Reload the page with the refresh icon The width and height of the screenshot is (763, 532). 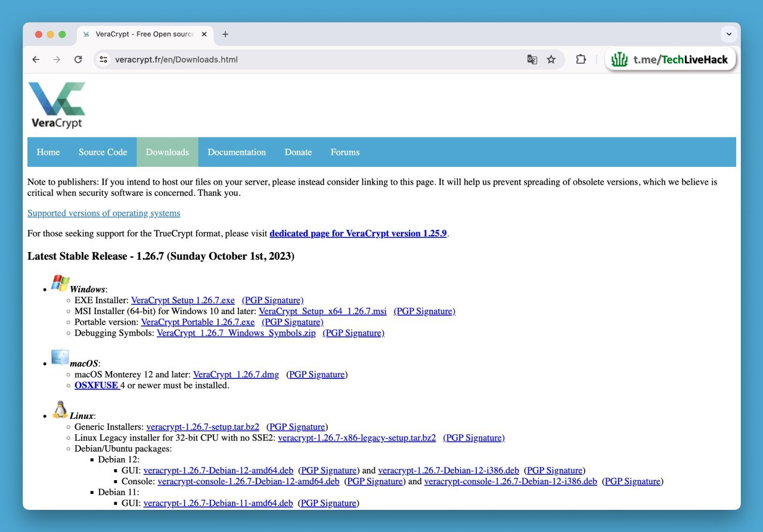point(78,60)
